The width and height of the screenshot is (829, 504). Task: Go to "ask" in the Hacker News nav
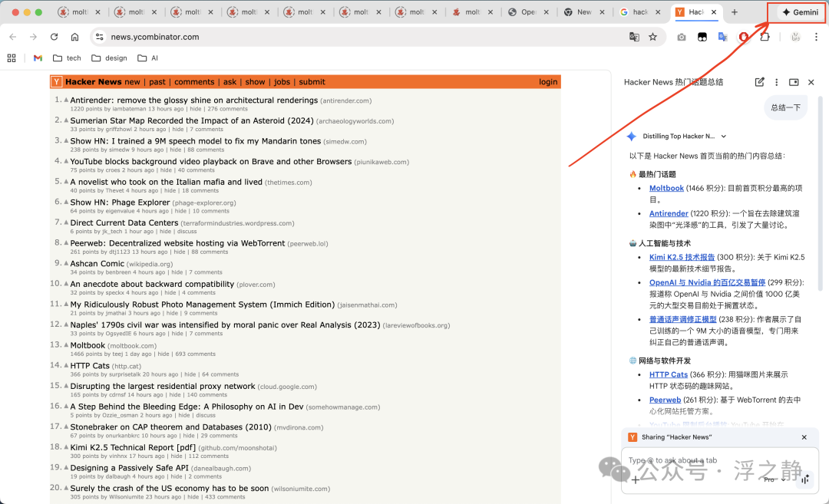pos(230,82)
